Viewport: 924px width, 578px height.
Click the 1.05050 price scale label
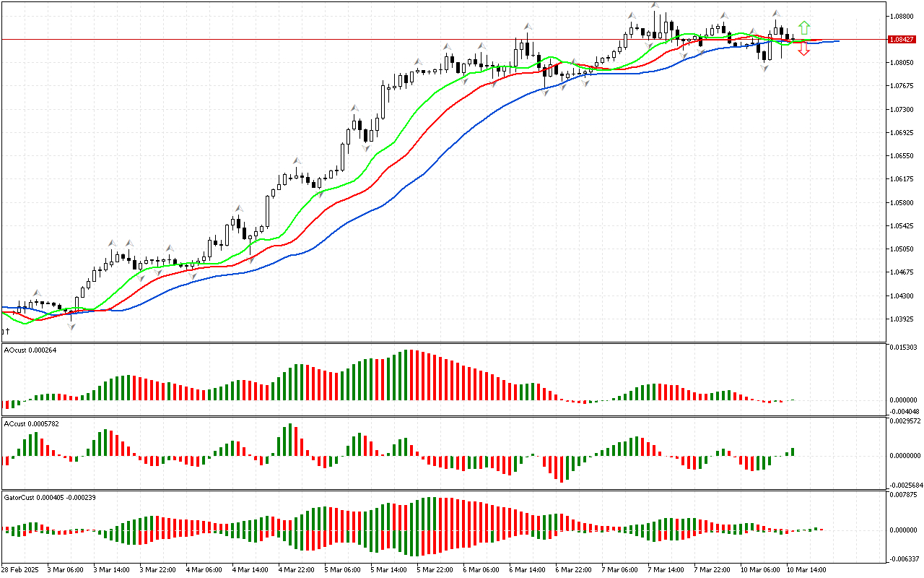coord(902,249)
